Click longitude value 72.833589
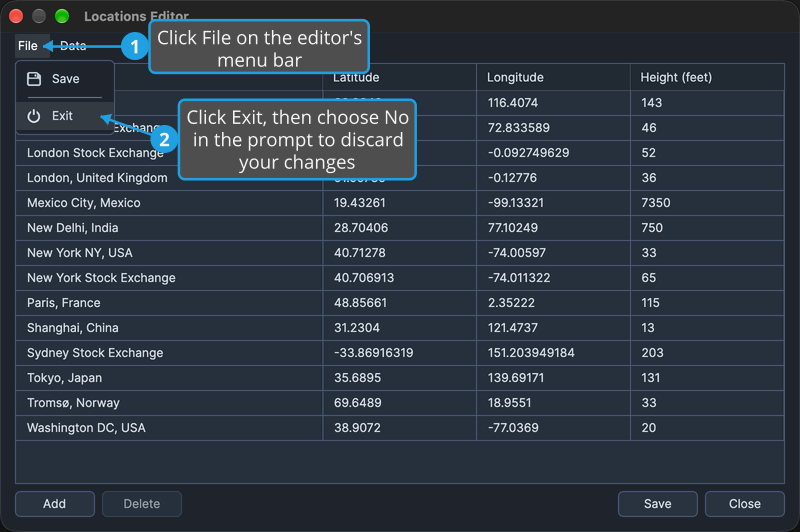The width and height of the screenshot is (800, 532). 518,128
